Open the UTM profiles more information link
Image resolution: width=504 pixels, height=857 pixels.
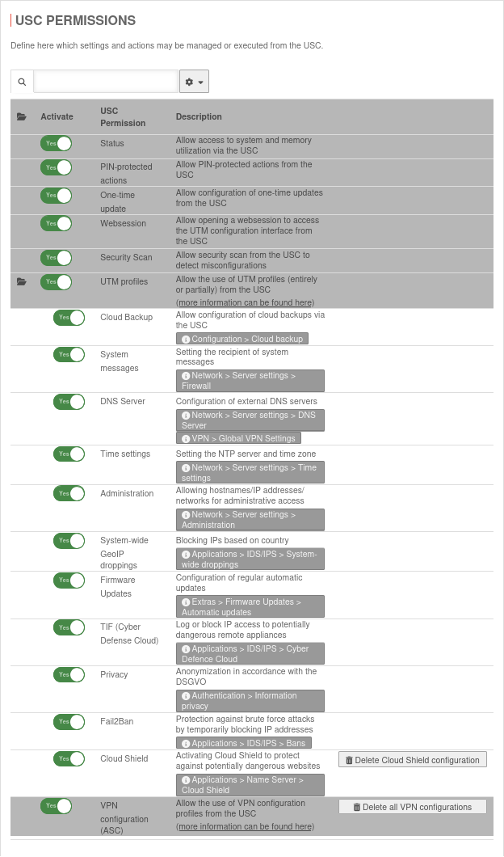click(x=245, y=302)
